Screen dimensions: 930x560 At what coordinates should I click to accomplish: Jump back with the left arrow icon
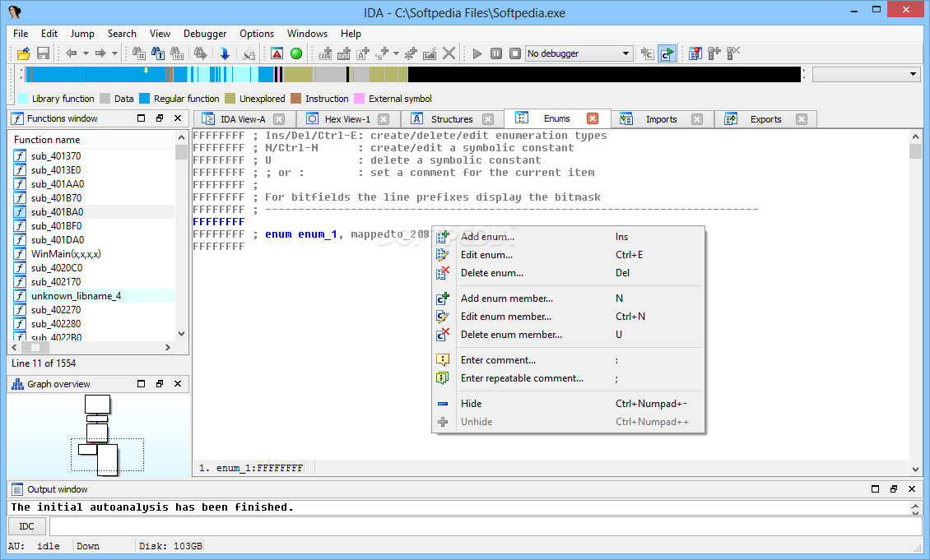[71, 53]
